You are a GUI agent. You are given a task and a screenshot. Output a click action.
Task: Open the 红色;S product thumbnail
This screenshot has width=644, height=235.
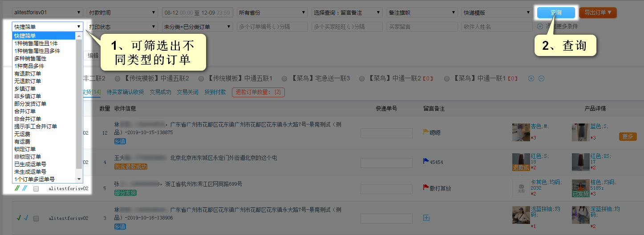click(x=521, y=162)
